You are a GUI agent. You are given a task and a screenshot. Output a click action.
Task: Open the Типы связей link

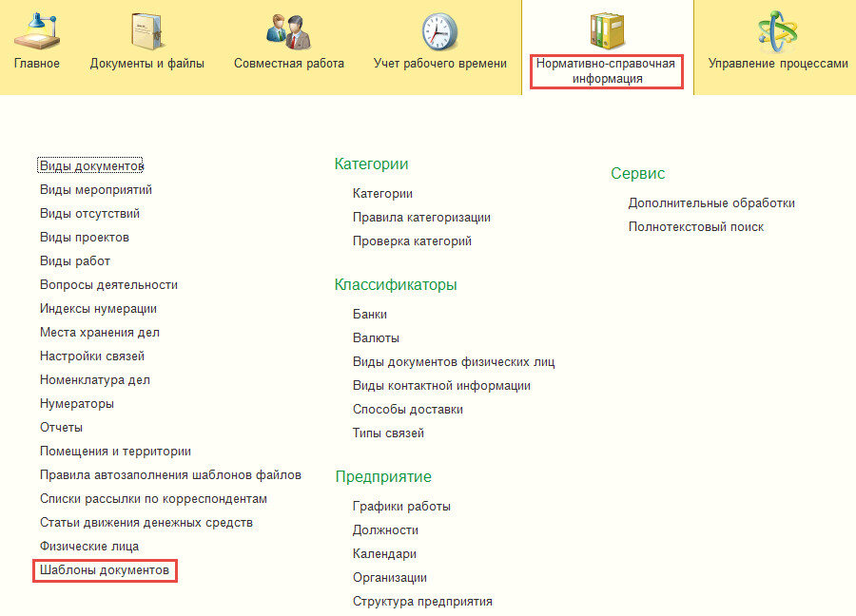pos(388,433)
